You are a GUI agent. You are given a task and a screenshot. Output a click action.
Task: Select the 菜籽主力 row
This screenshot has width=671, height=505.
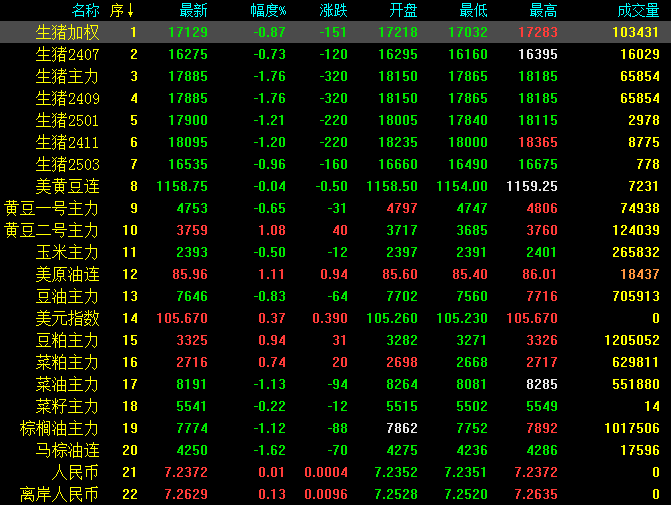pyautogui.click(x=68, y=406)
